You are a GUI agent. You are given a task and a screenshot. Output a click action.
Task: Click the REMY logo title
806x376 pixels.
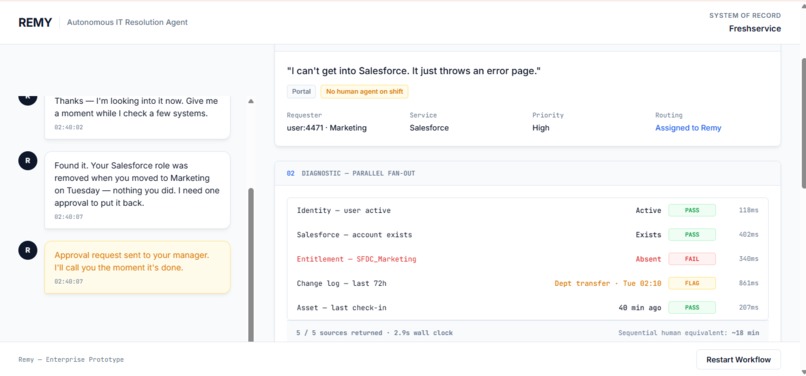click(35, 23)
